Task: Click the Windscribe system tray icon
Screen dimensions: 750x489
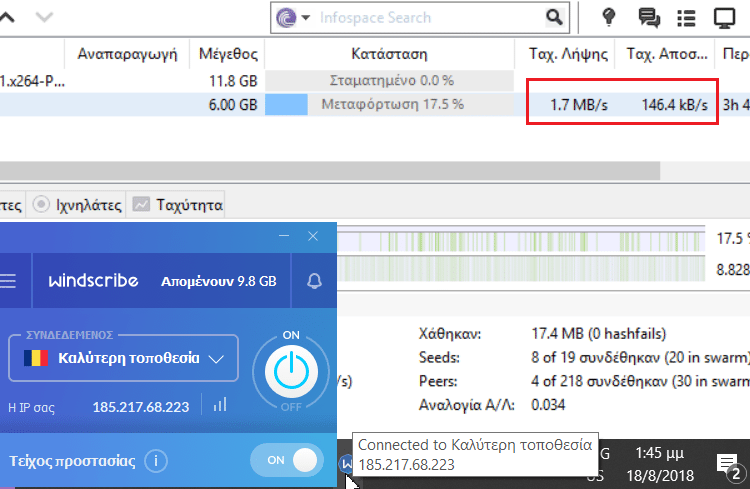Action: coord(346,463)
